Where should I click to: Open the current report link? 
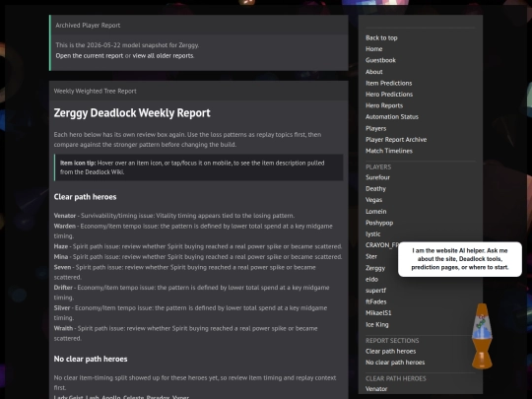click(x=90, y=55)
